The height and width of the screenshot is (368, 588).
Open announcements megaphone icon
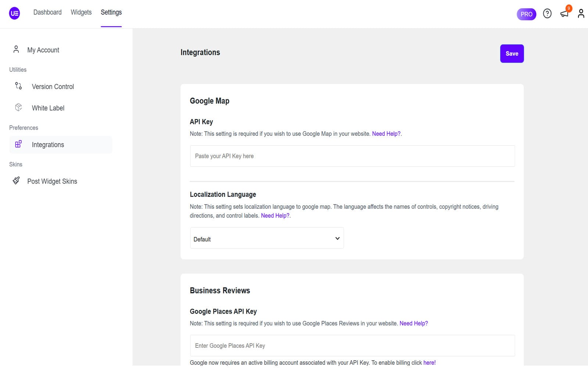(x=564, y=14)
